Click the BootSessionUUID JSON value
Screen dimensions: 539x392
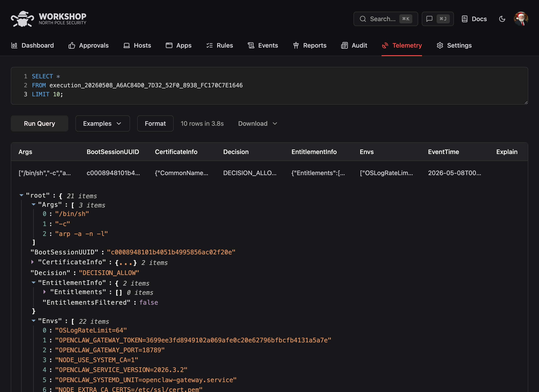(x=171, y=252)
